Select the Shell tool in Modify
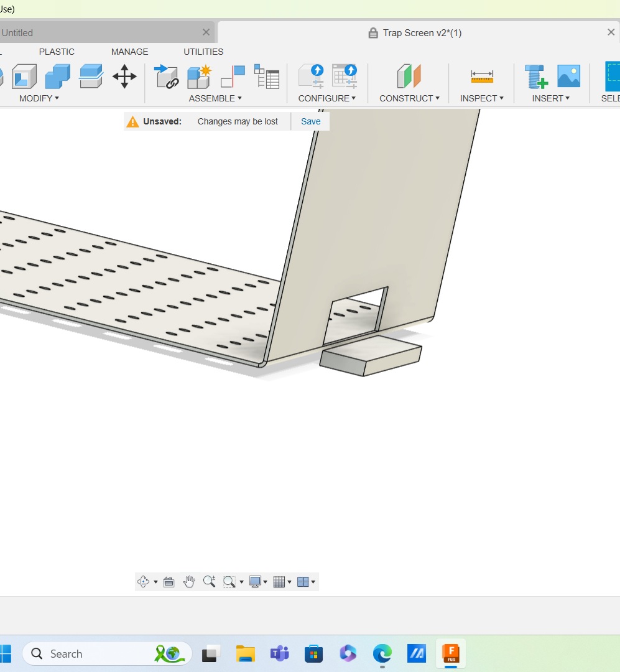This screenshot has height=672, width=620. coord(24,77)
